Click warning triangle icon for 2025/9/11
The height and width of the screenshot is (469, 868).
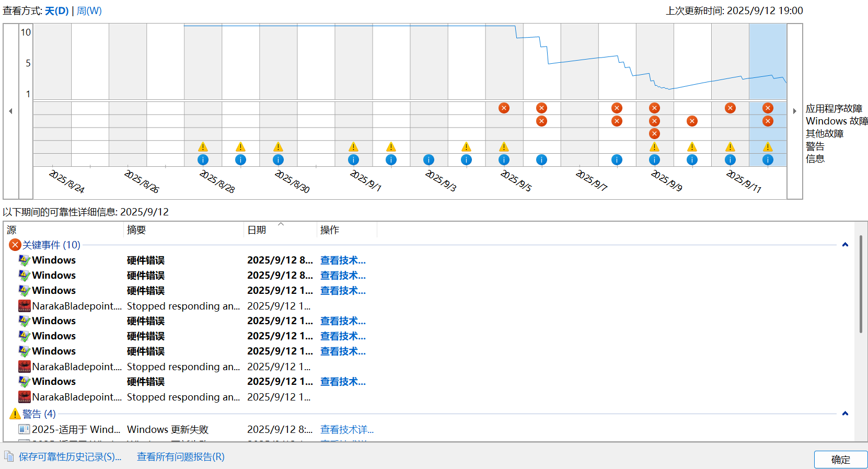tap(730, 147)
